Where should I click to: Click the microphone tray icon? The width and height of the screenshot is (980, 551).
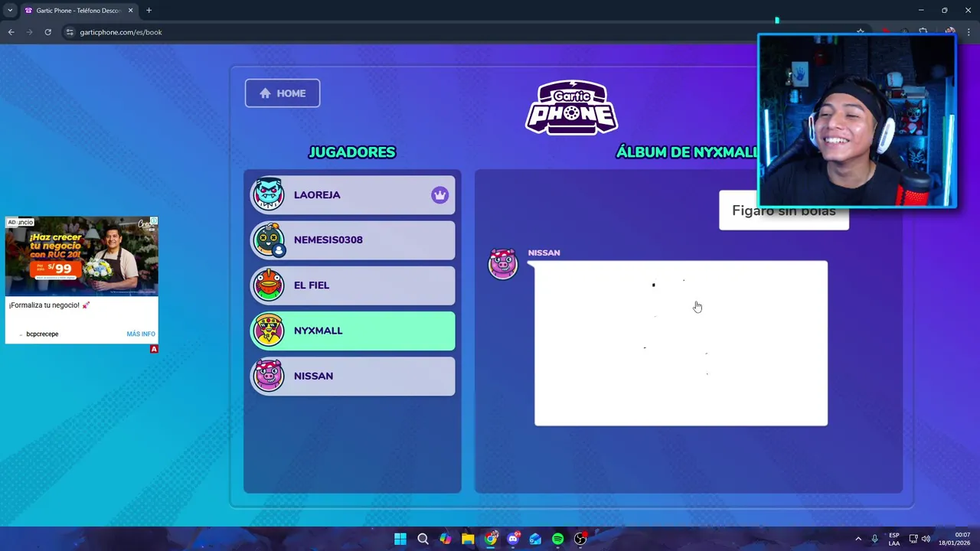(x=874, y=539)
